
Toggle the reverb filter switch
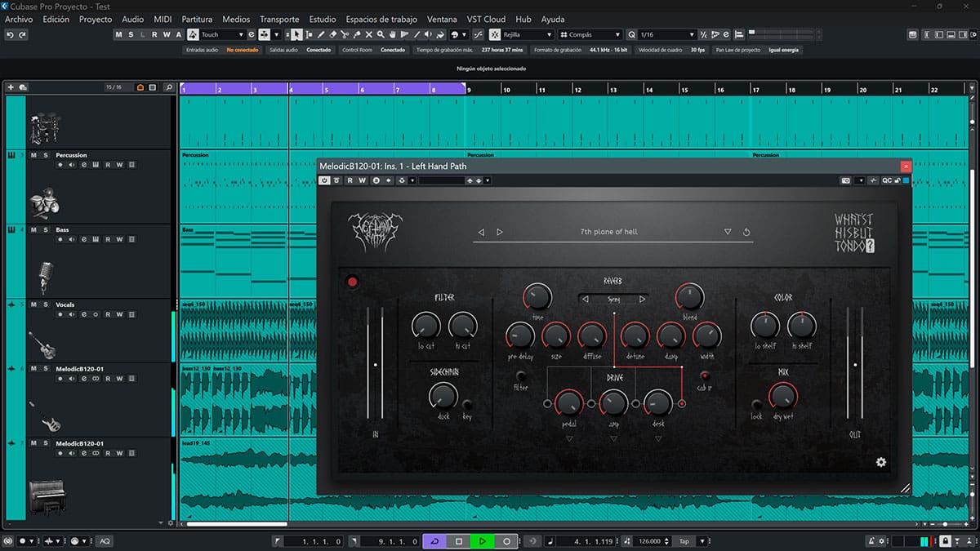point(520,375)
